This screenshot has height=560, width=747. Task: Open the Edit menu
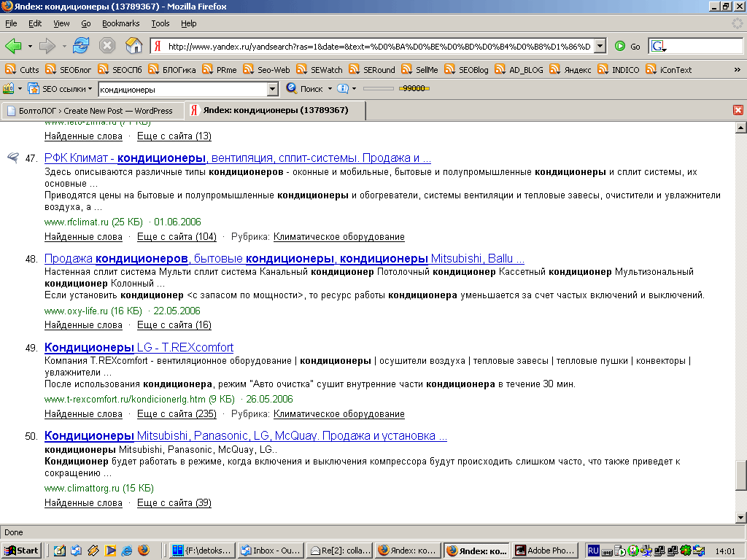35,23
